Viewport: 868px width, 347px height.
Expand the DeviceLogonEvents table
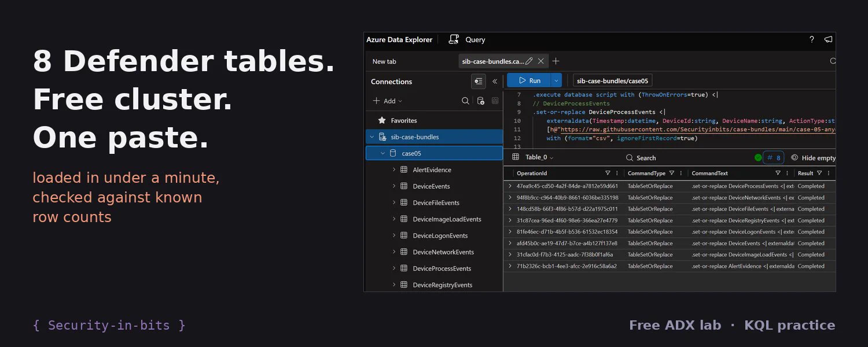[x=393, y=235]
